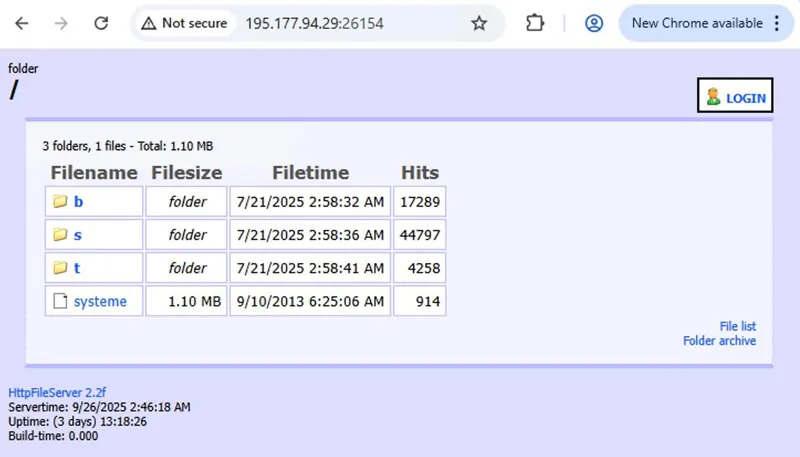Screen dimensions: 800x457
Task: Bookmark this page with star icon
Action: point(479,23)
